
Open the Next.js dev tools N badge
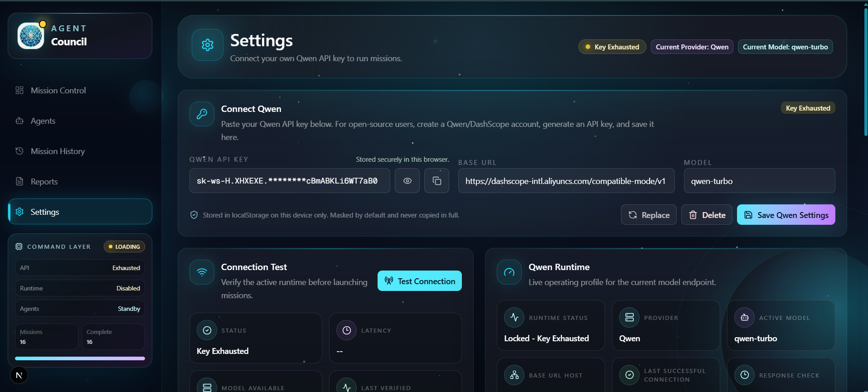click(x=19, y=375)
